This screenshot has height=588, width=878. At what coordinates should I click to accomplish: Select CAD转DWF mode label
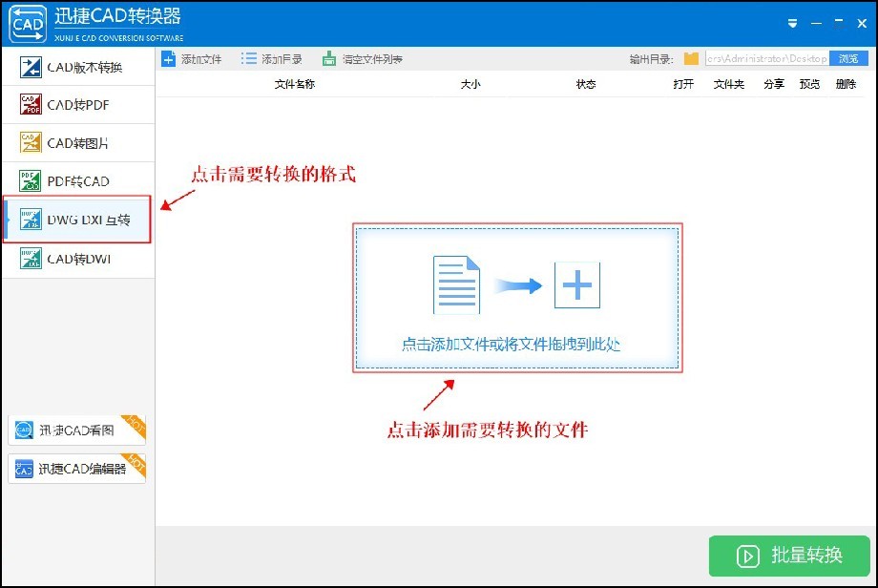point(79,259)
